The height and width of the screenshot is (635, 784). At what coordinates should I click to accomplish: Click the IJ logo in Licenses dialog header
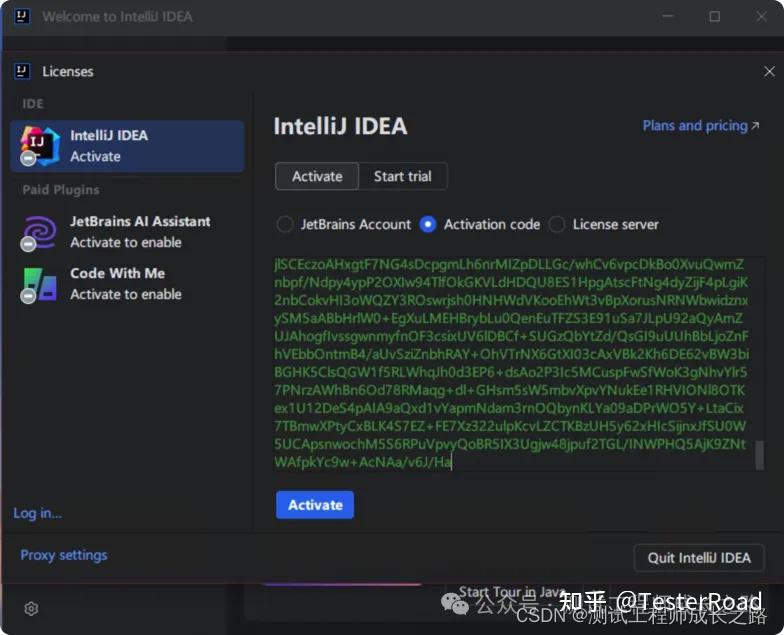pyautogui.click(x=22, y=72)
